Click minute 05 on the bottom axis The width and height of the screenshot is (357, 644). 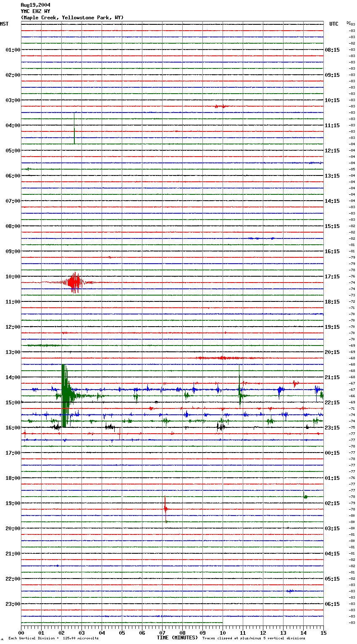(x=122, y=633)
